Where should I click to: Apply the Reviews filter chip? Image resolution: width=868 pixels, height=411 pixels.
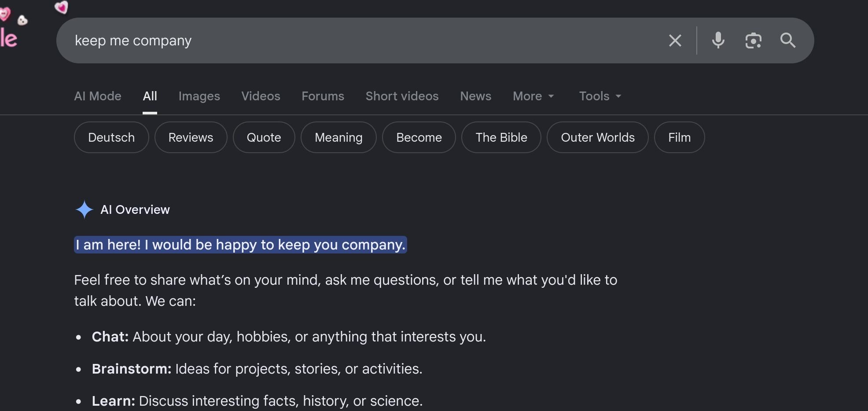pyautogui.click(x=191, y=137)
